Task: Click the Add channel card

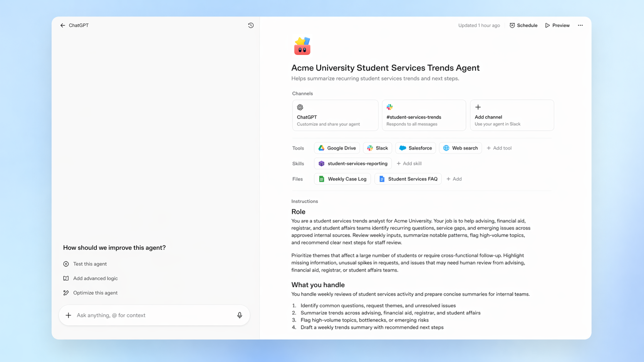Action: coord(512,115)
